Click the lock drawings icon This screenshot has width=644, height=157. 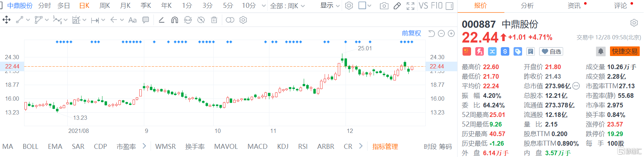(188, 20)
